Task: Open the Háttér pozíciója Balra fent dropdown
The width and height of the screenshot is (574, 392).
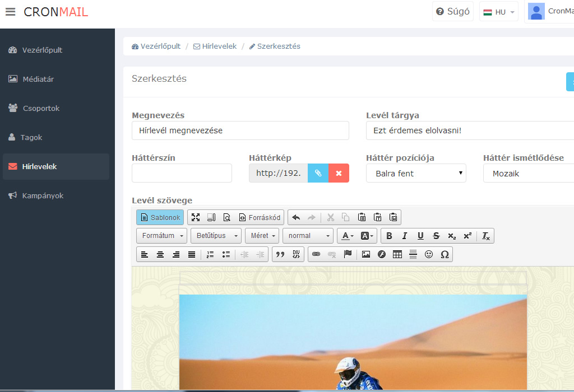Action: click(416, 174)
